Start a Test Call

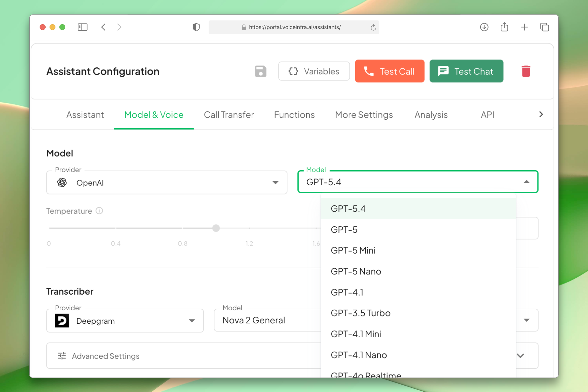[x=390, y=71]
